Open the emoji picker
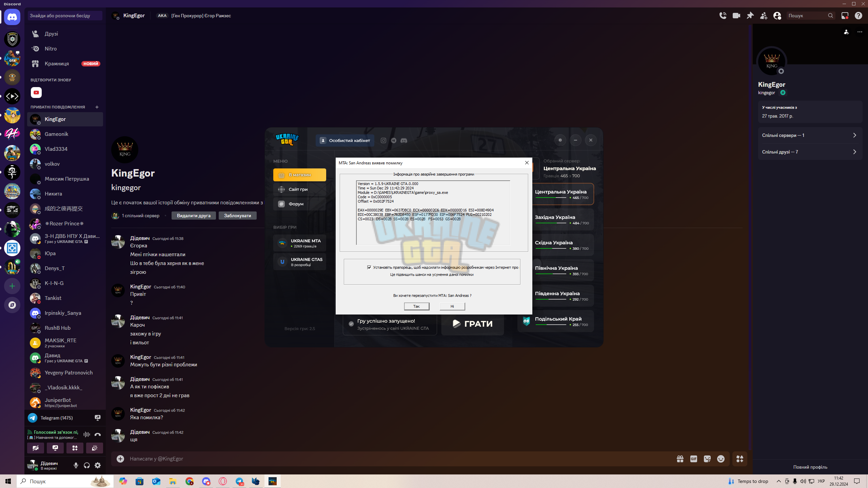The image size is (868, 488). (x=721, y=459)
